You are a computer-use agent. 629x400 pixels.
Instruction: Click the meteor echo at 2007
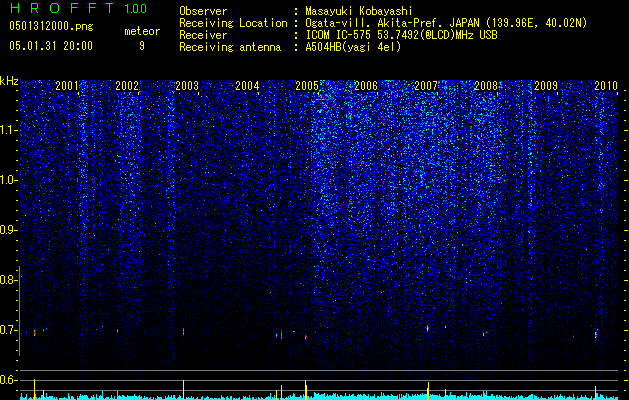(x=428, y=329)
